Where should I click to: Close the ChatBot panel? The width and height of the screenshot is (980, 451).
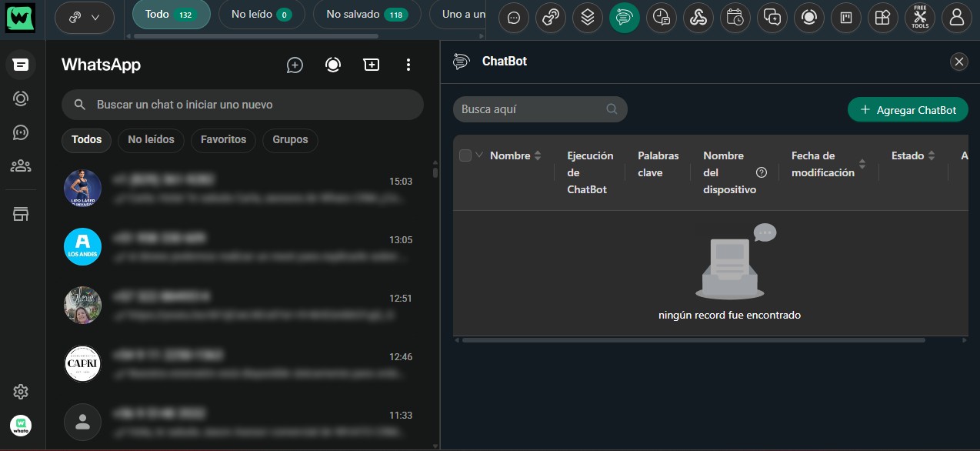(958, 62)
